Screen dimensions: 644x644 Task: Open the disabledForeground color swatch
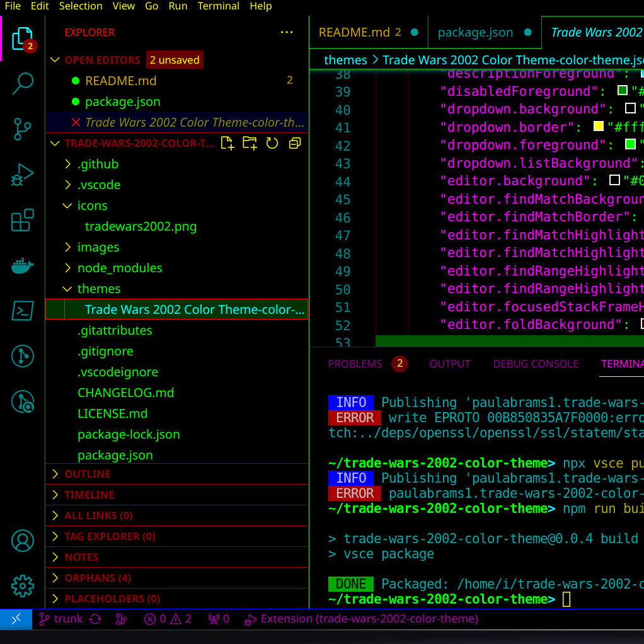[x=623, y=90]
